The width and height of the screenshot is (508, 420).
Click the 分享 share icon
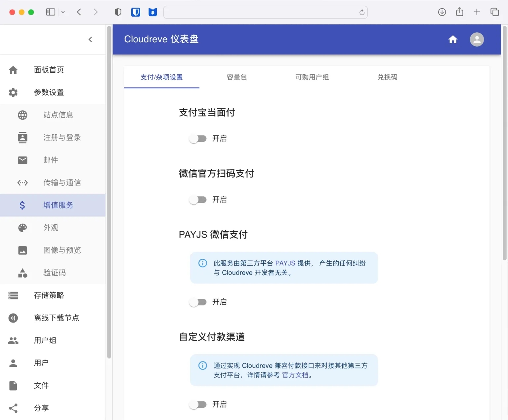coord(13,408)
